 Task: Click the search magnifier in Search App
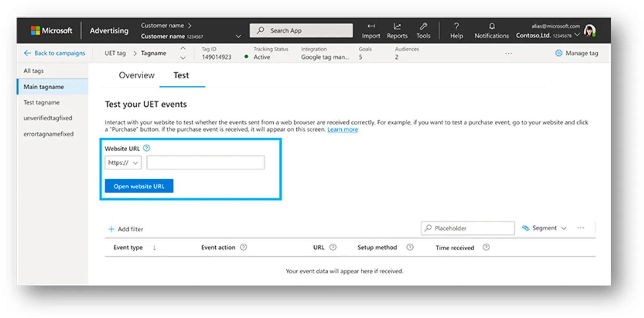click(261, 30)
